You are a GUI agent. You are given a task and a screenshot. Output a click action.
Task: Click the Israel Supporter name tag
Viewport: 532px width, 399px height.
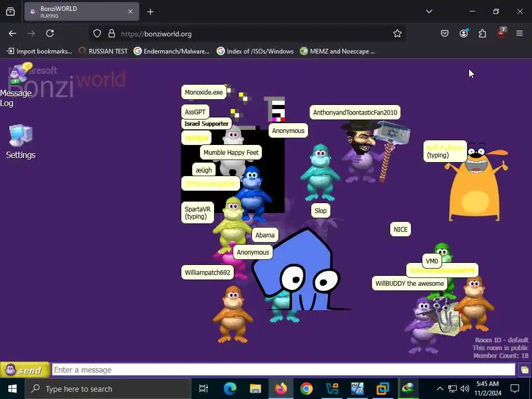pyautogui.click(x=206, y=124)
